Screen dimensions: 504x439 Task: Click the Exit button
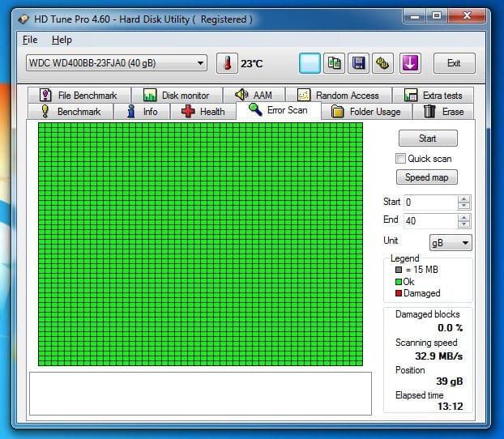(x=455, y=63)
